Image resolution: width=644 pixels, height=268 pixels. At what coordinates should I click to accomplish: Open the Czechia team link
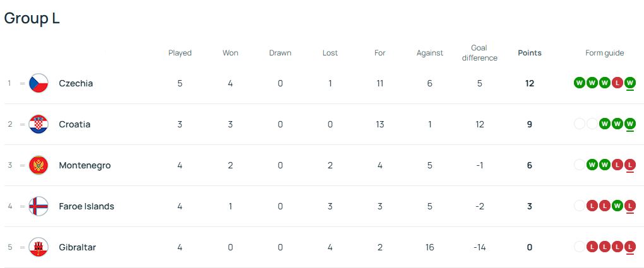click(76, 83)
